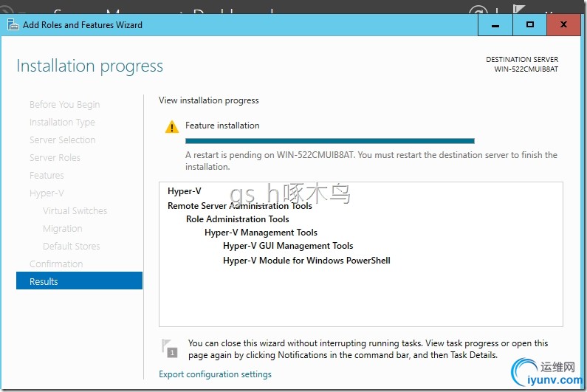The width and height of the screenshot is (587, 392).
Task: Click the Feature installation heading text
Action: click(x=222, y=125)
